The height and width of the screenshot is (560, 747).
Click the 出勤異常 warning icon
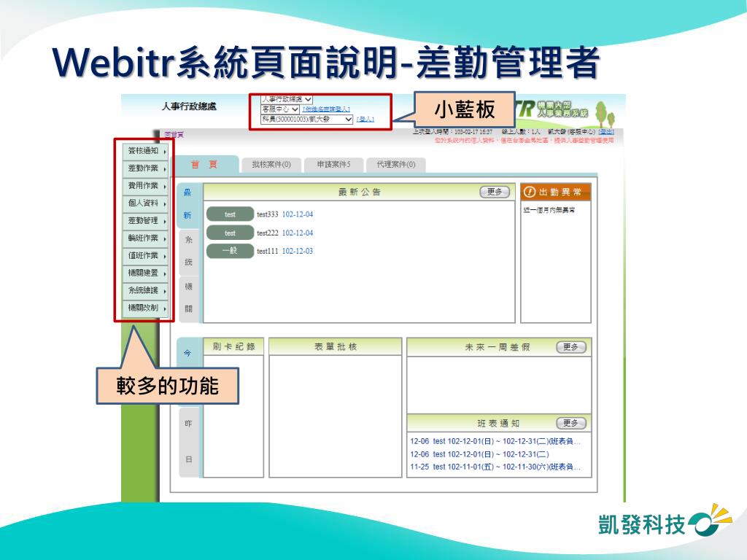point(530,192)
